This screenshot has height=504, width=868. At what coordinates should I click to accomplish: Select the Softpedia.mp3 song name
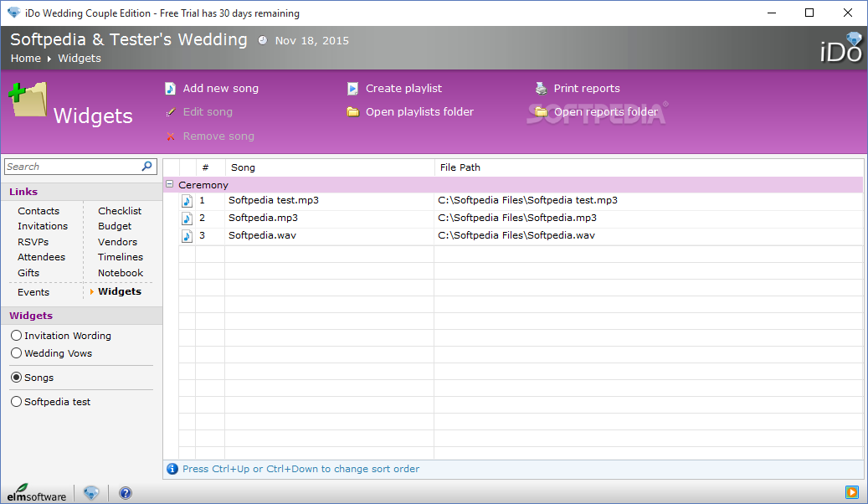click(263, 219)
